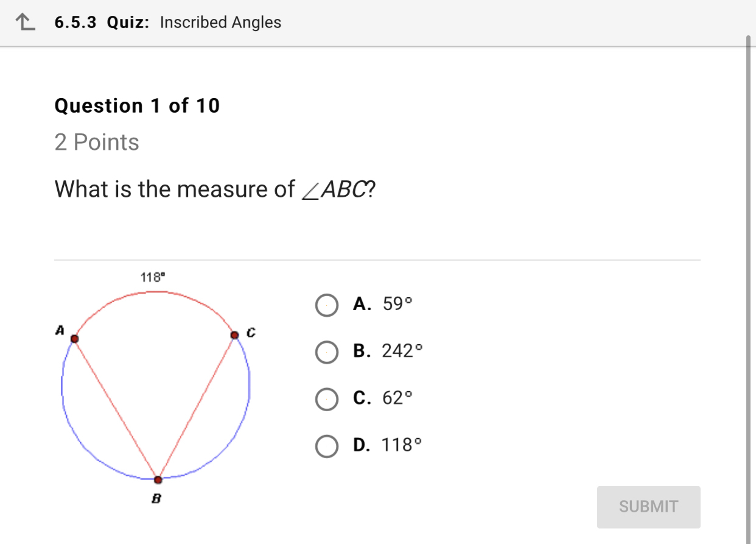Select answer choice D, 118°

[327, 446]
